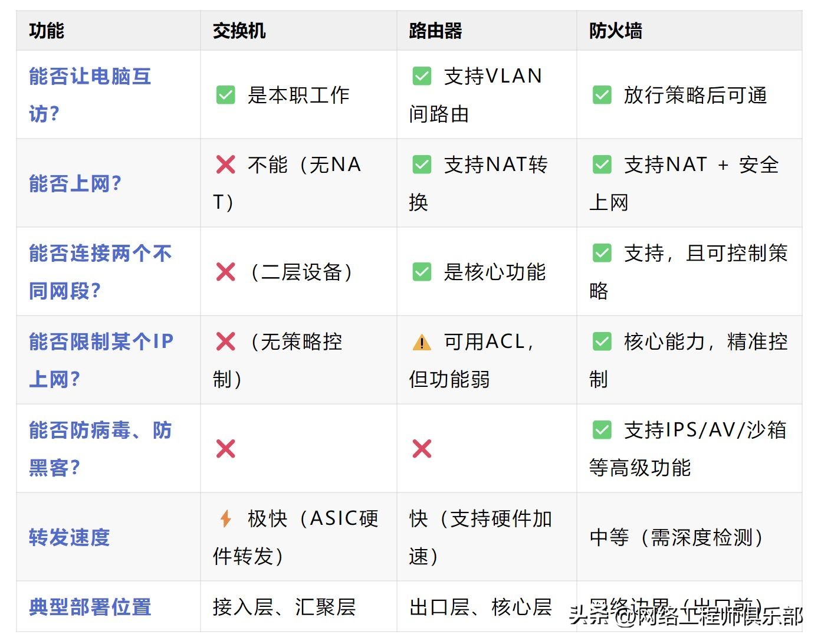Click the 交换机 column header
821x644 pixels.
pos(239,31)
